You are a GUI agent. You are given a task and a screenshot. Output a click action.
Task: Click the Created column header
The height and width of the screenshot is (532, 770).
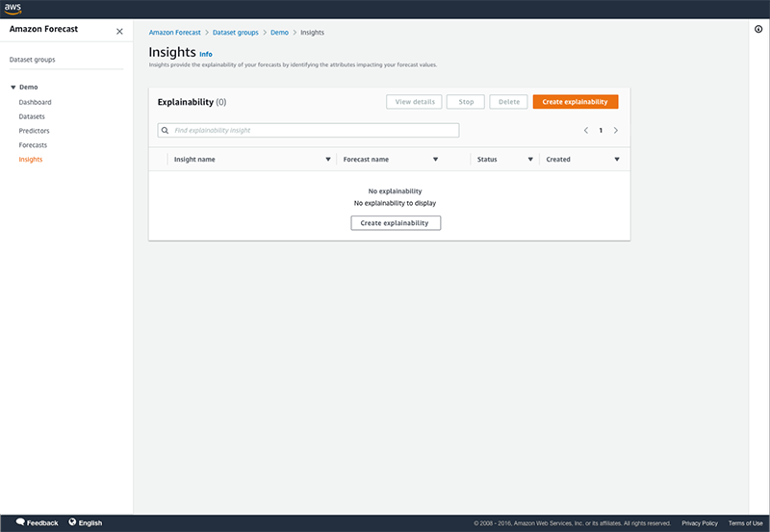558,160
